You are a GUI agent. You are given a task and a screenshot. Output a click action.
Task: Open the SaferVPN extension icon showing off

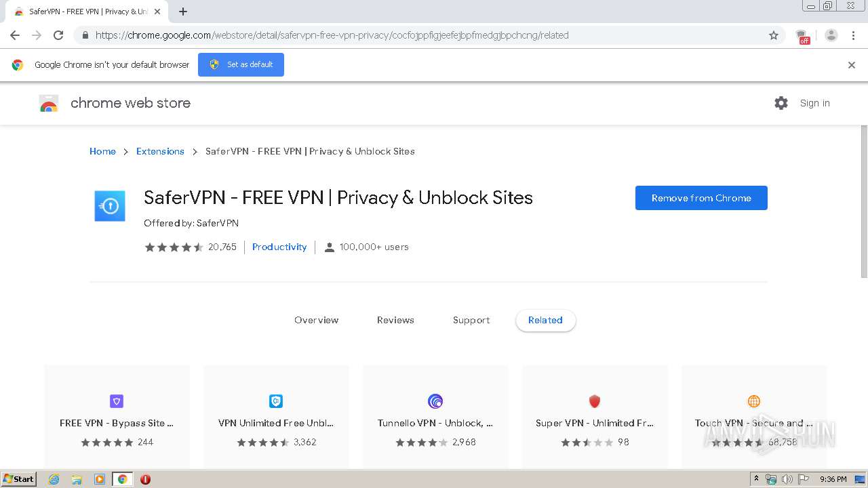(803, 36)
